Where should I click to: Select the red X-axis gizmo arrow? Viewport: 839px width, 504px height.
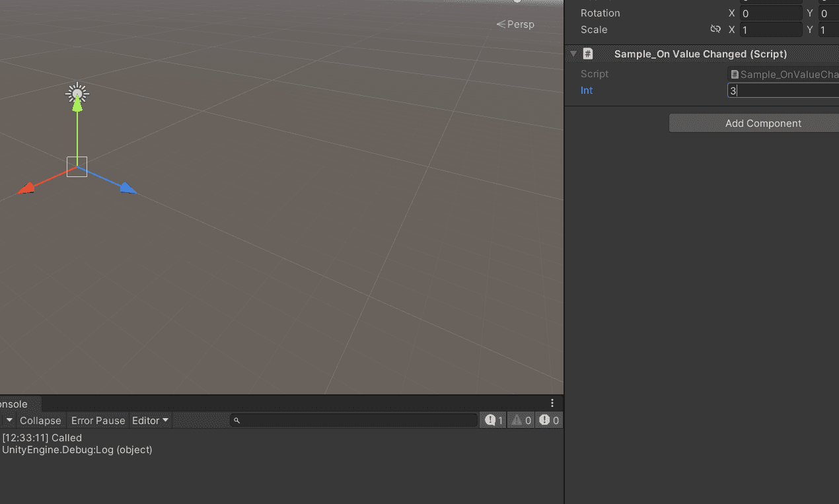pyautogui.click(x=26, y=189)
